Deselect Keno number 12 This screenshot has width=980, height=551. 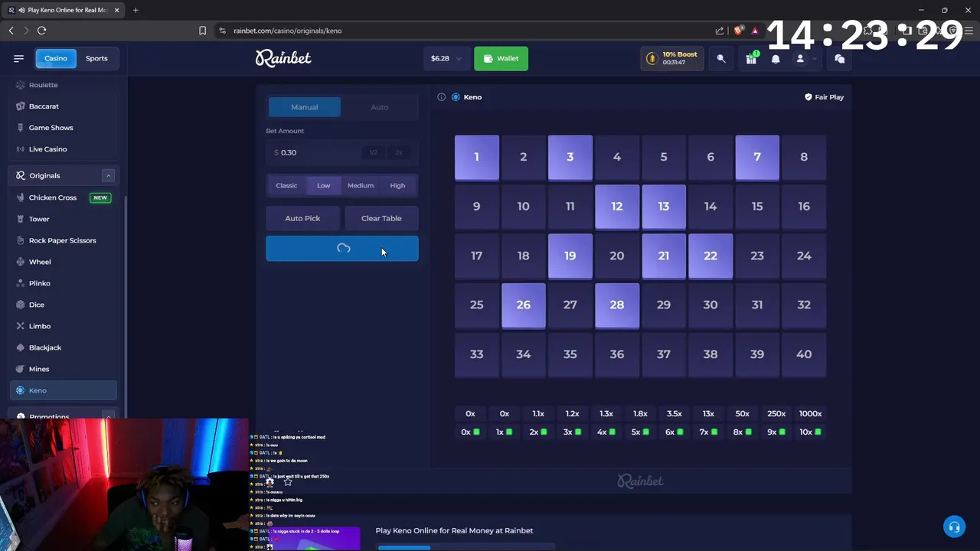coord(617,207)
